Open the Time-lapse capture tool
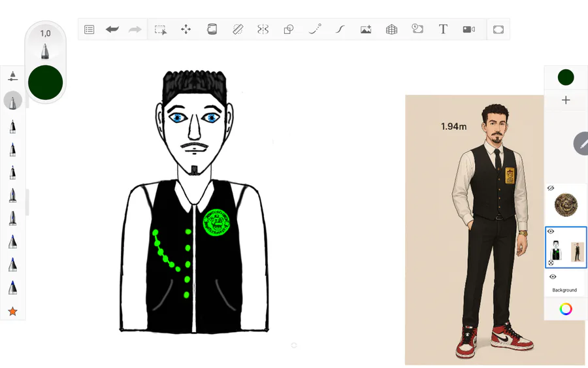Screen dimensions: 588x368 (417, 29)
